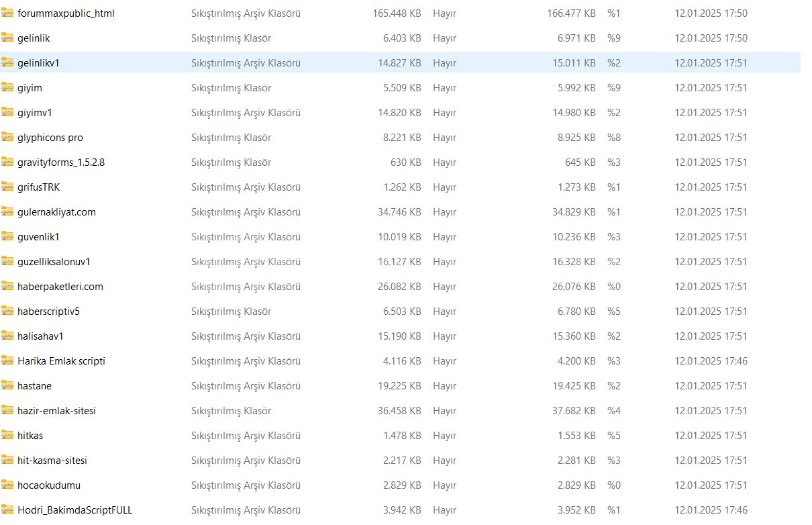The image size is (812, 525).
Task: Select the name Harika Emlak scripti
Action: point(61,361)
